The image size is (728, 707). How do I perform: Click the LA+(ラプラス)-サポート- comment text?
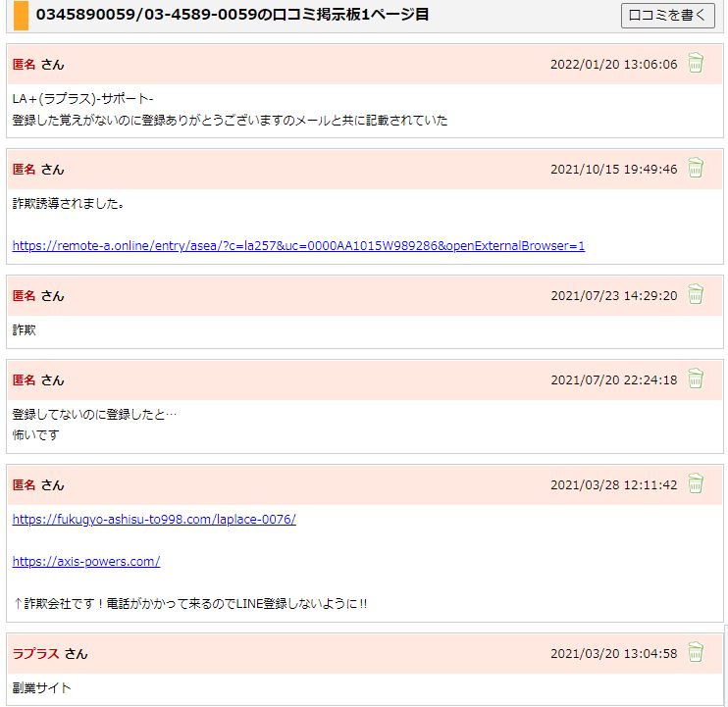coord(83,99)
